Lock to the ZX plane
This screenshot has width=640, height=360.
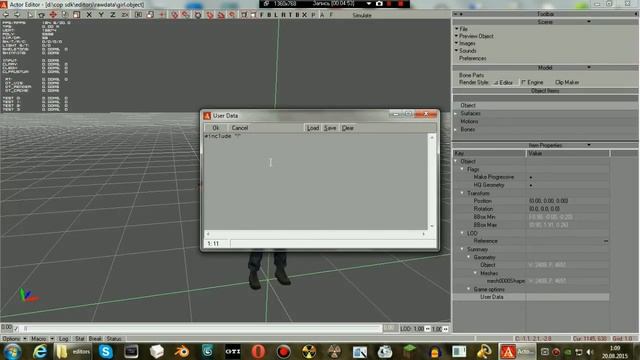tap(125, 15)
